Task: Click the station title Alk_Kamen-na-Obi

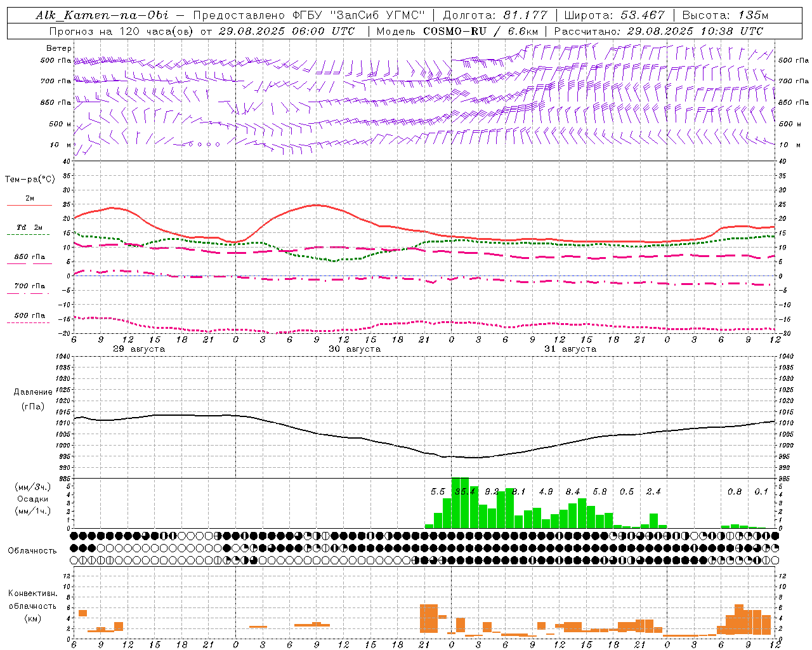Action: tap(102, 15)
